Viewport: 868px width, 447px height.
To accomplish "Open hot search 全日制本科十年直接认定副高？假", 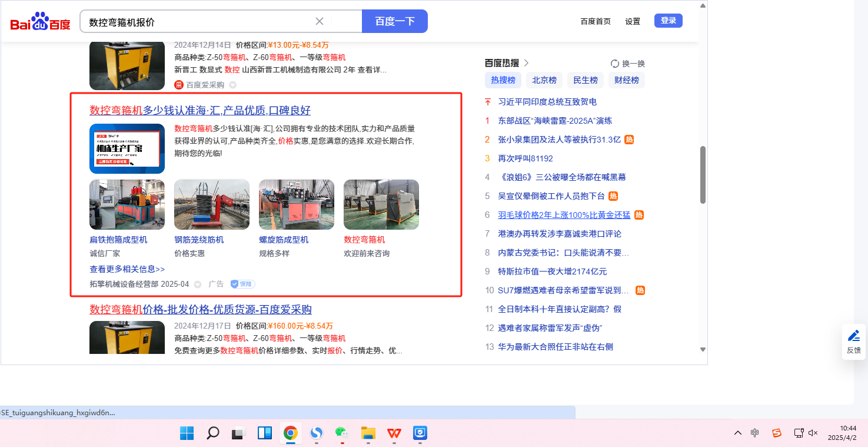I will click(560, 309).
